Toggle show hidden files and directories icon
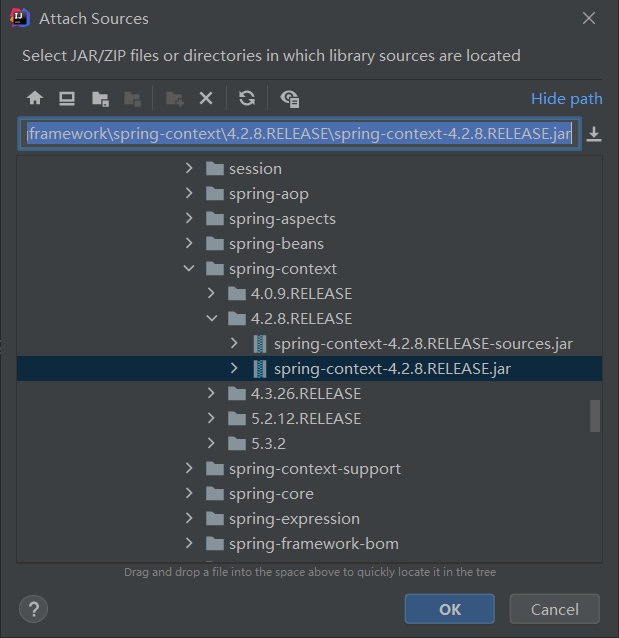Image resolution: width=619 pixels, height=638 pixels. [290, 99]
